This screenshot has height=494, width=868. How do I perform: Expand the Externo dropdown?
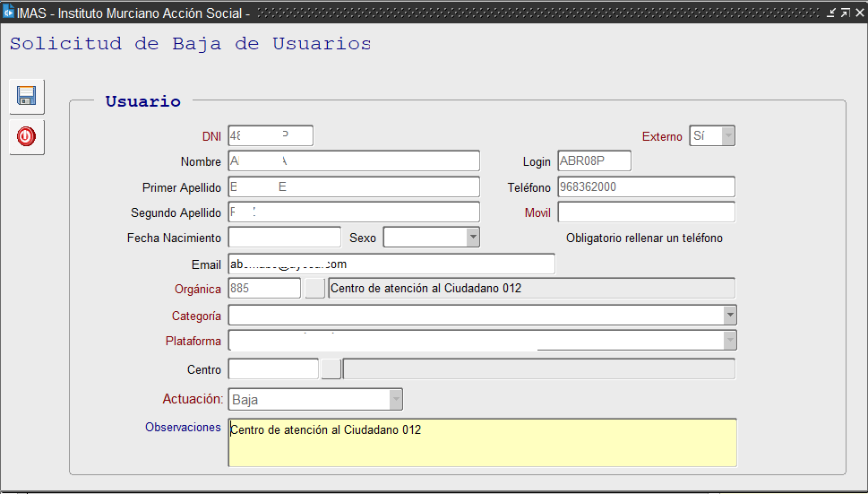[x=727, y=136]
